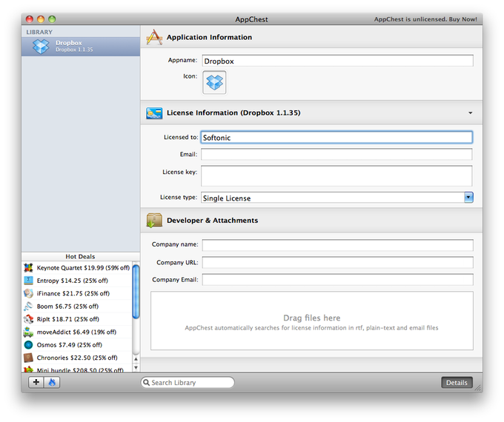
Task: Click the flame hot deals button
Action: pos(52,382)
